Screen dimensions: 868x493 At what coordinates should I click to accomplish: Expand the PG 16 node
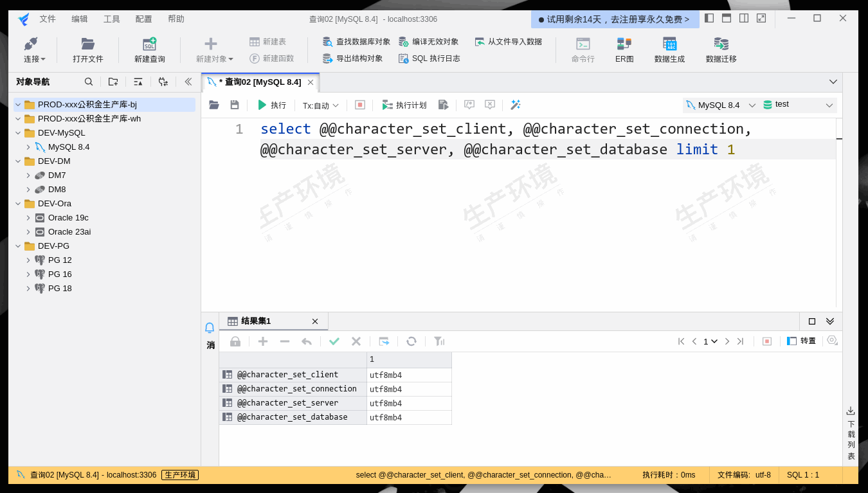28,274
